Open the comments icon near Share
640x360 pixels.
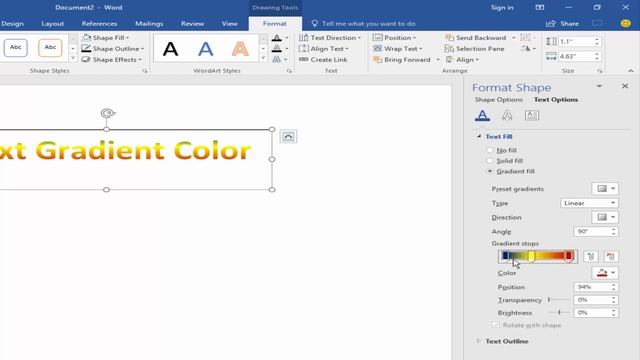pos(597,24)
